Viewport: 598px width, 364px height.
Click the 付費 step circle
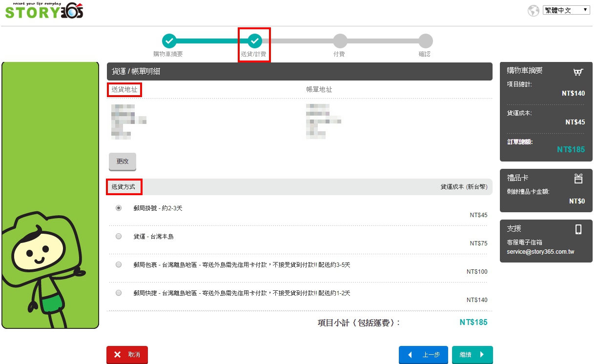(340, 41)
